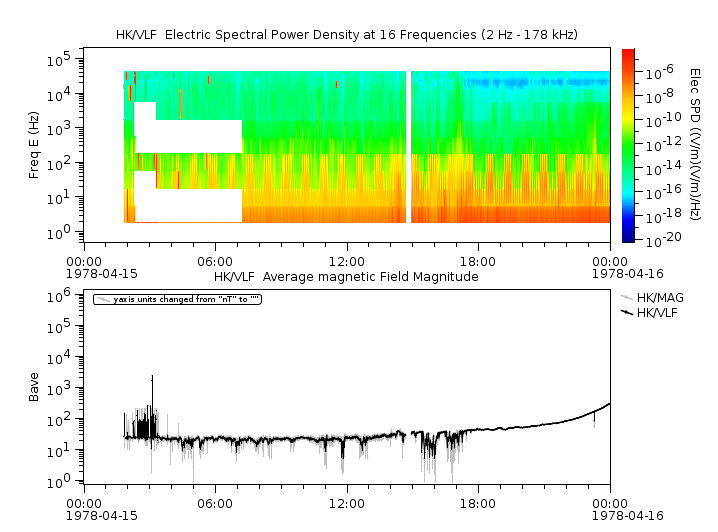Click the white vertical data gap near 15:00
This screenshot has height=532, width=718.
coord(409,147)
